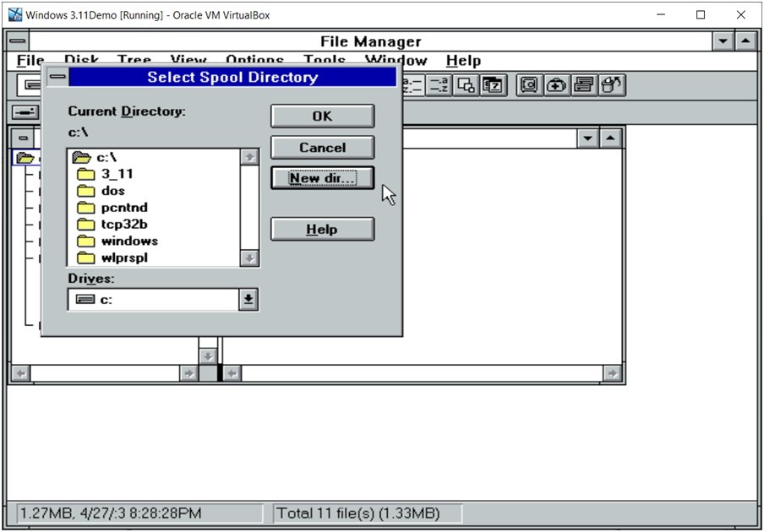Click directory list scroll-up arrow
This screenshot has width=764, height=532.
[x=249, y=157]
